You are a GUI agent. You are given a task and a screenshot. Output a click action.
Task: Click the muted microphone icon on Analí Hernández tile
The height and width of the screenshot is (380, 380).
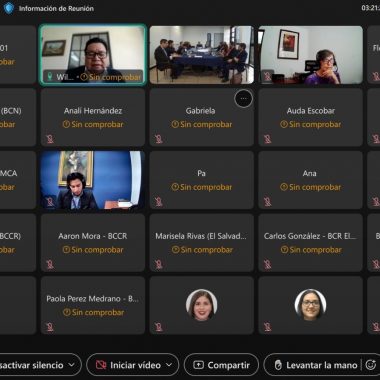click(50, 139)
